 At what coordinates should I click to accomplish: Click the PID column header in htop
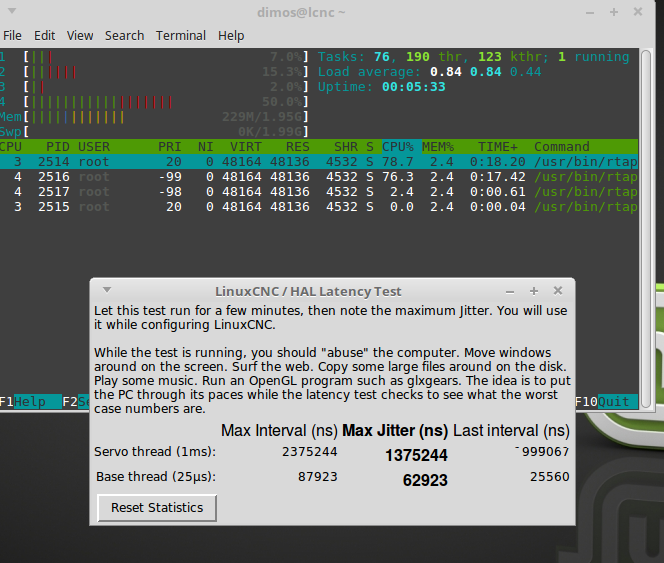point(58,147)
